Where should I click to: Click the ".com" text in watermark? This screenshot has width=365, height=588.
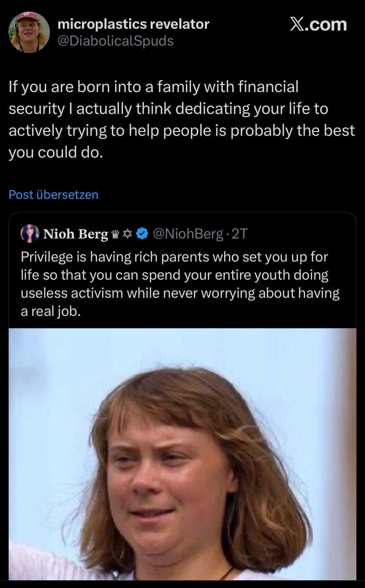coord(327,24)
